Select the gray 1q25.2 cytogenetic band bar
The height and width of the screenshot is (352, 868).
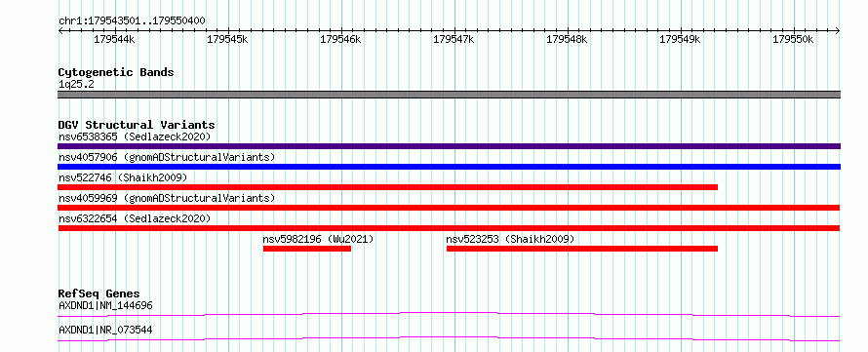click(x=449, y=95)
